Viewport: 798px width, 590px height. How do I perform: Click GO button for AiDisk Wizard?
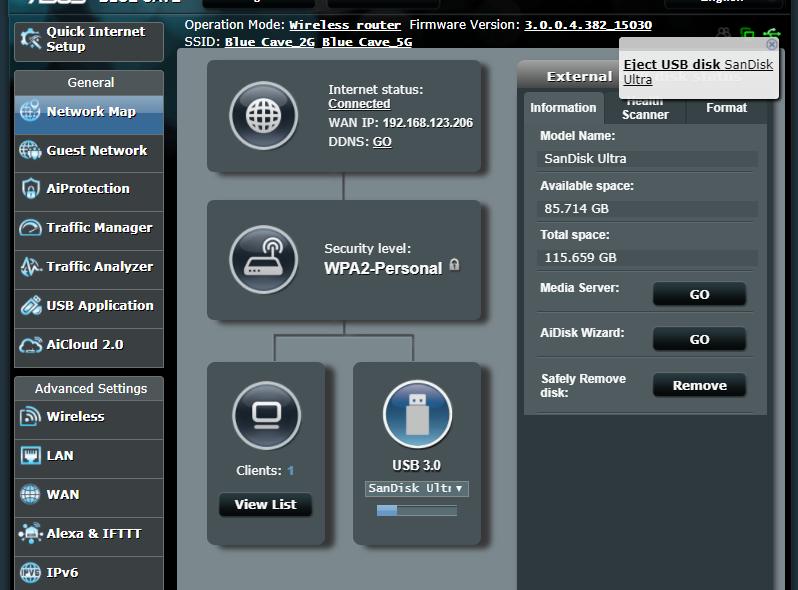[699, 339]
